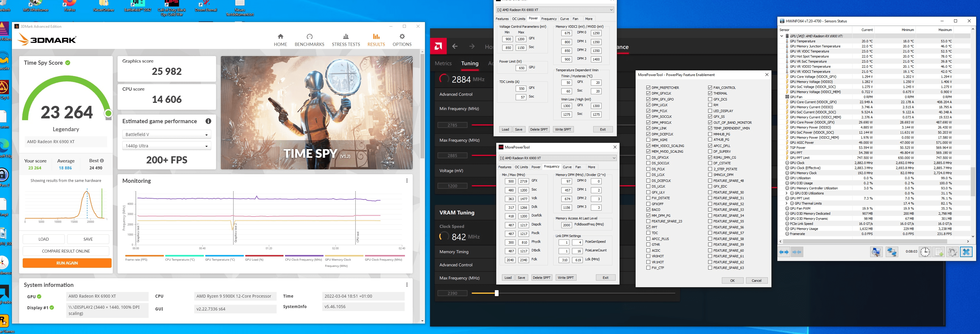Viewport: 980px width, 334px height.
Task: Open the Monitoring panel three-dot menu
Action: click(407, 181)
